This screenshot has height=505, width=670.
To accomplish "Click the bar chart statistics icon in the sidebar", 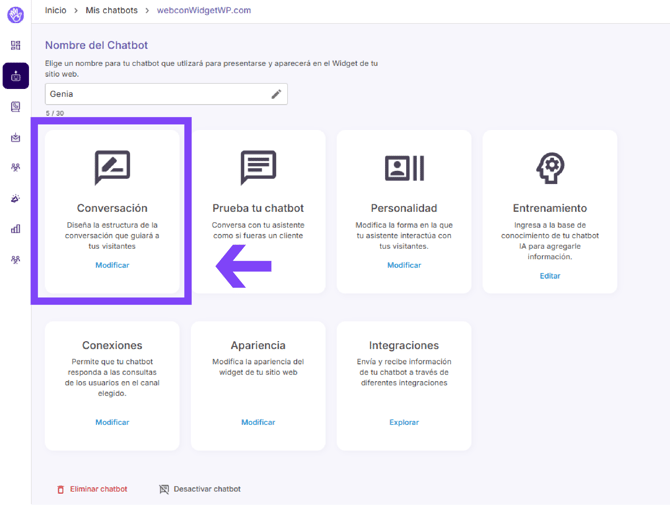I will point(15,229).
